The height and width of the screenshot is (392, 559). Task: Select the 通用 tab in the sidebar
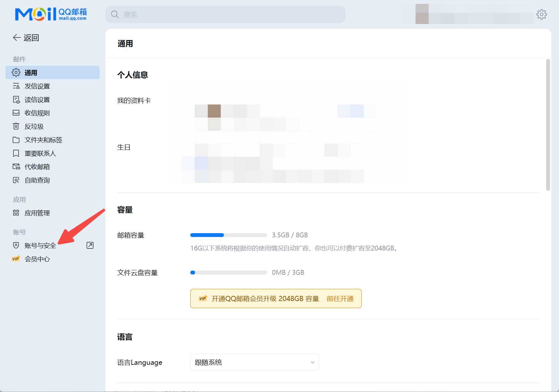tap(31, 72)
